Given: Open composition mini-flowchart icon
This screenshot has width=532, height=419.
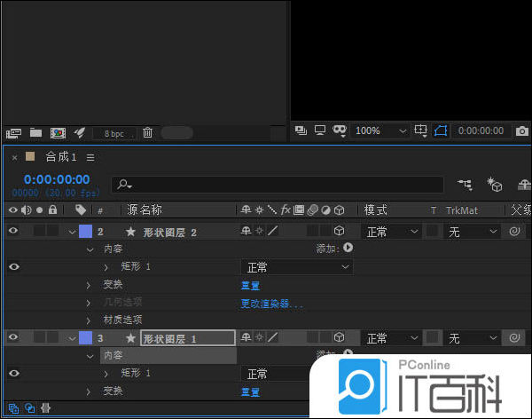Looking at the screenshot, I should coord(465,185).
